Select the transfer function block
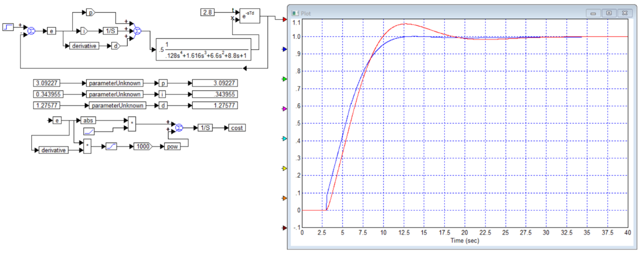 click(203, 49)
